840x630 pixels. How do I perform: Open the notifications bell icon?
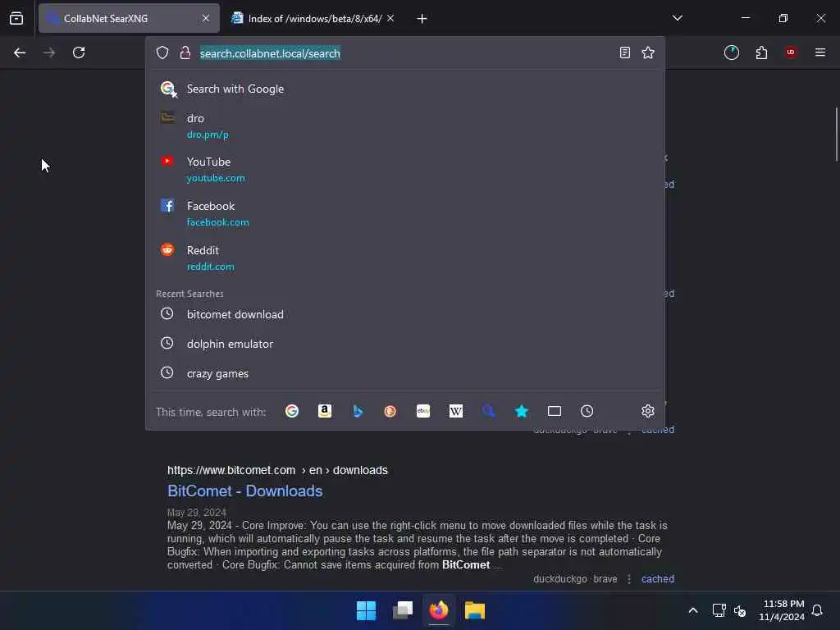(x=818, y=610)
